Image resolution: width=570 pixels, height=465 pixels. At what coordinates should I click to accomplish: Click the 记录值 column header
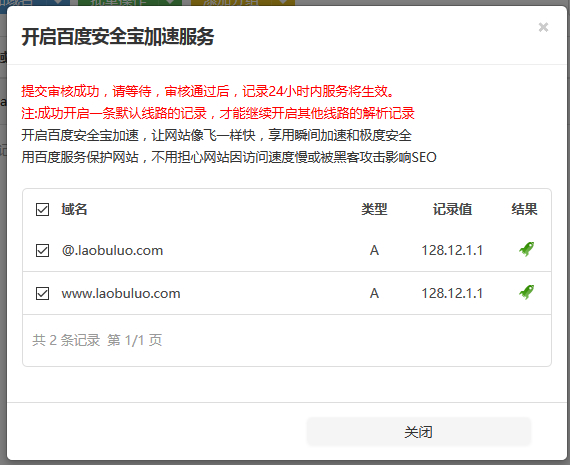[x=452, y=209]
